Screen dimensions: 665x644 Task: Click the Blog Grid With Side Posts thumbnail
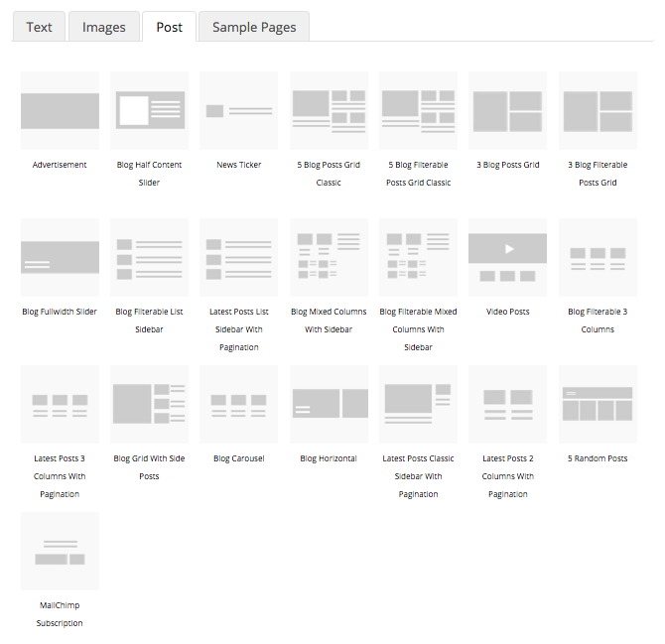pos(149,404)
